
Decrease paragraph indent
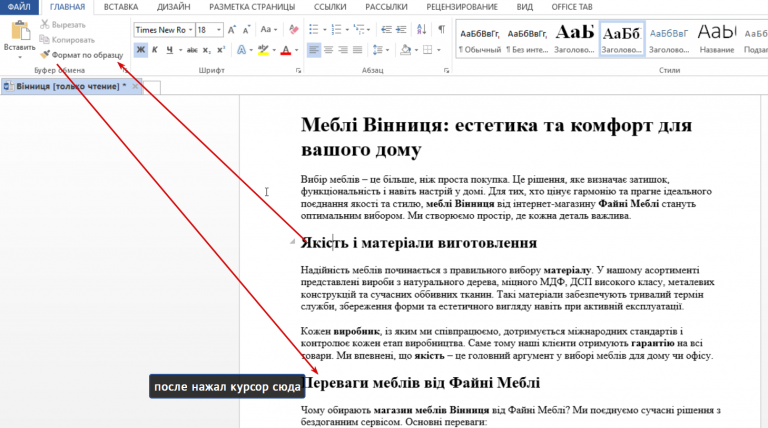[386, 30]
